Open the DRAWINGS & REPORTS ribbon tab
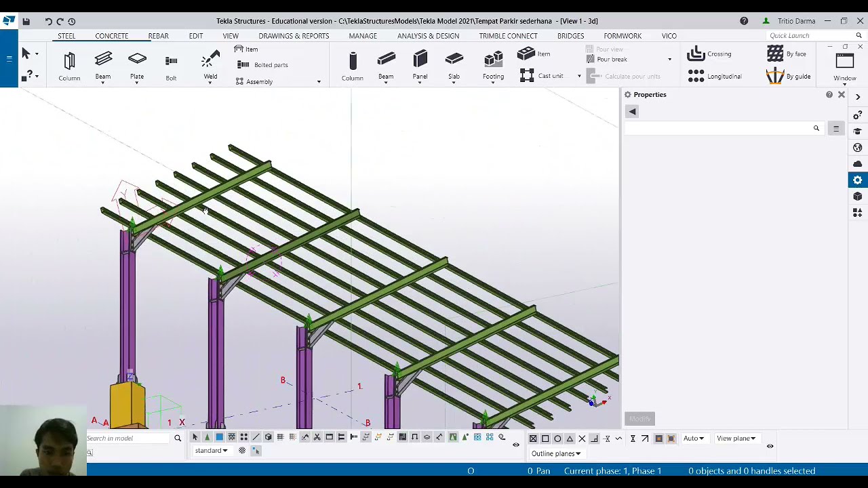The width and height of the screenshot is (868, 488). click(294, 36)
